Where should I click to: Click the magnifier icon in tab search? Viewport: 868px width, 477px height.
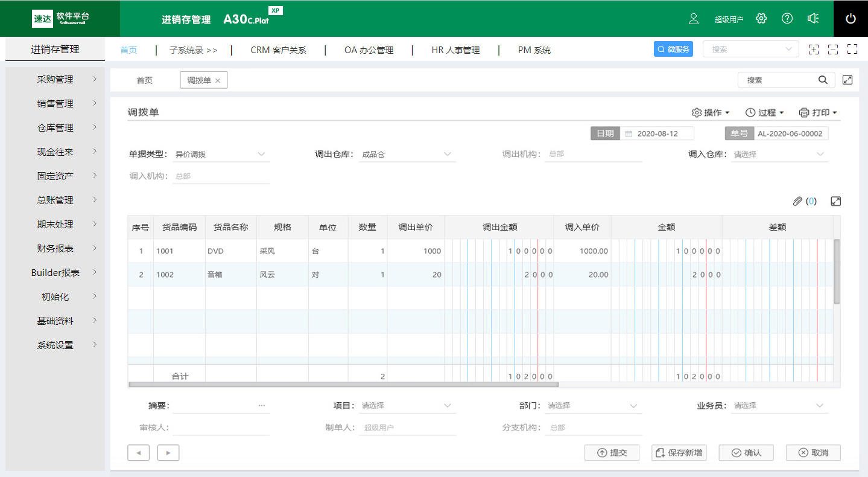(x=823, y=80)
